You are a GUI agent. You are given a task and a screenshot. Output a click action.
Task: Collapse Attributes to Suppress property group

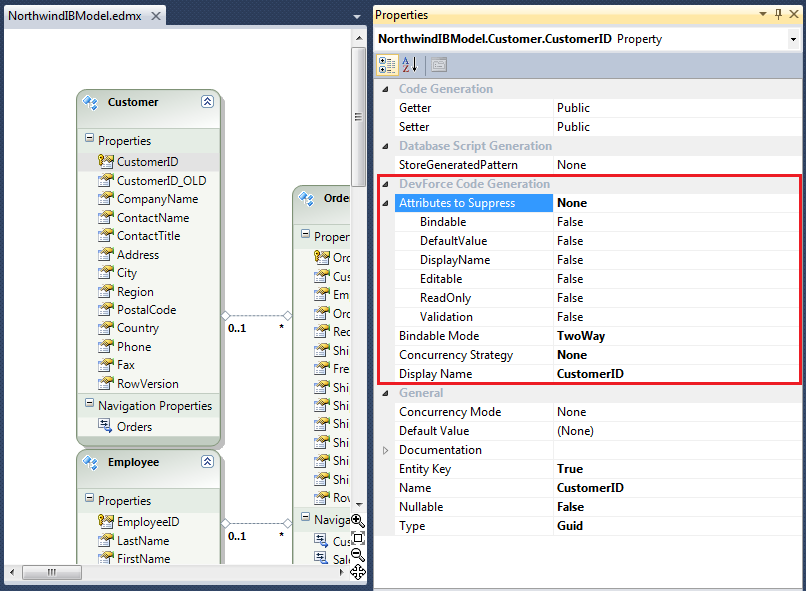click(385, 203)
